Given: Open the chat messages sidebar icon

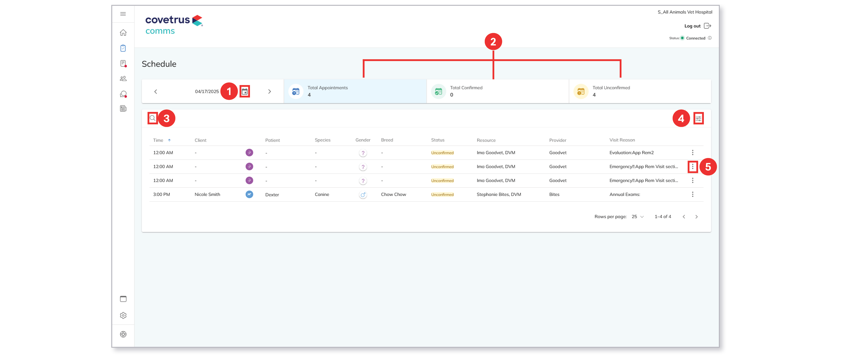Looking at the screenshot, I should point(123,94).
